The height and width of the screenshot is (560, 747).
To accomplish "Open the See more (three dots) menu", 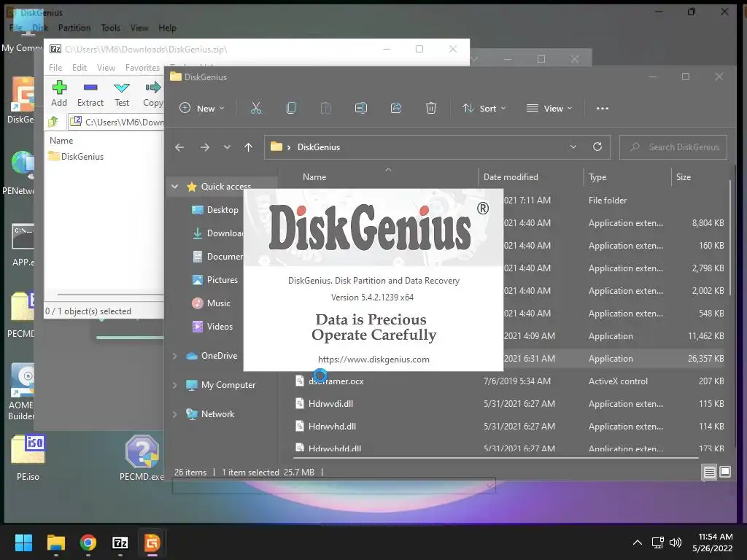I will click(x=602, y=109).
